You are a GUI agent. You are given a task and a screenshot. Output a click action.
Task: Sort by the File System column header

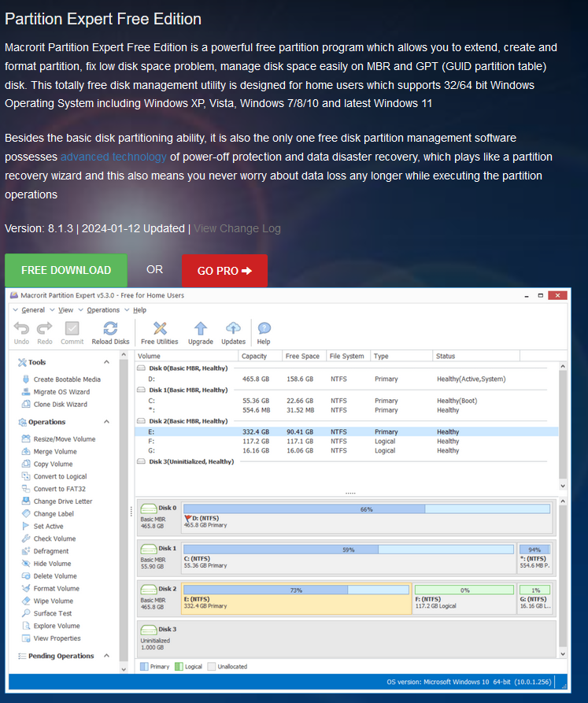(348, 356)
